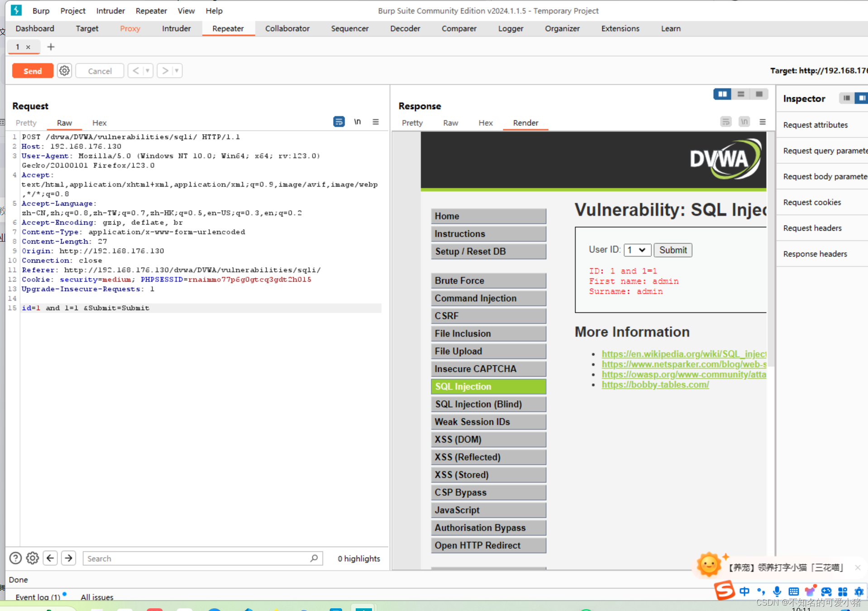Click the microphone icon in IME toolbar
The height and width of the screenshot is (611, 868).
777,591
